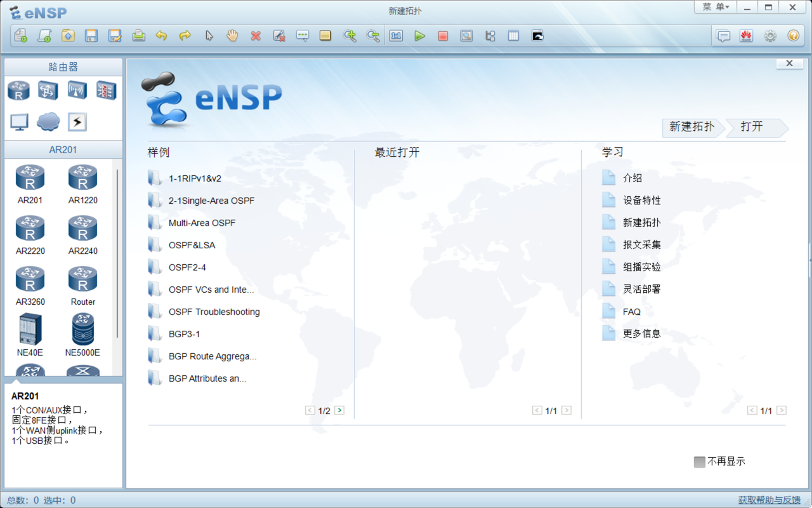This screenshot has width=812, height=508.
Task: Click the device list vertical scrollbar
Action: tap(117, 254)
